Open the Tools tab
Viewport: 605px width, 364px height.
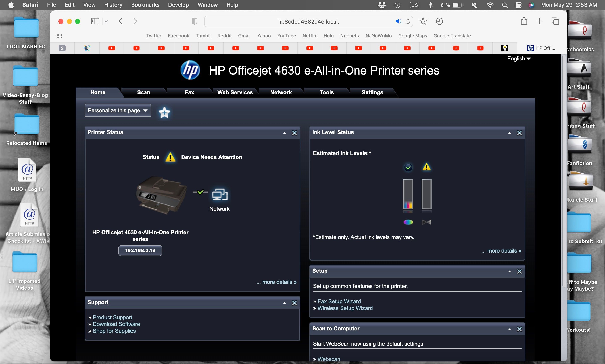[x=326, y=93]
